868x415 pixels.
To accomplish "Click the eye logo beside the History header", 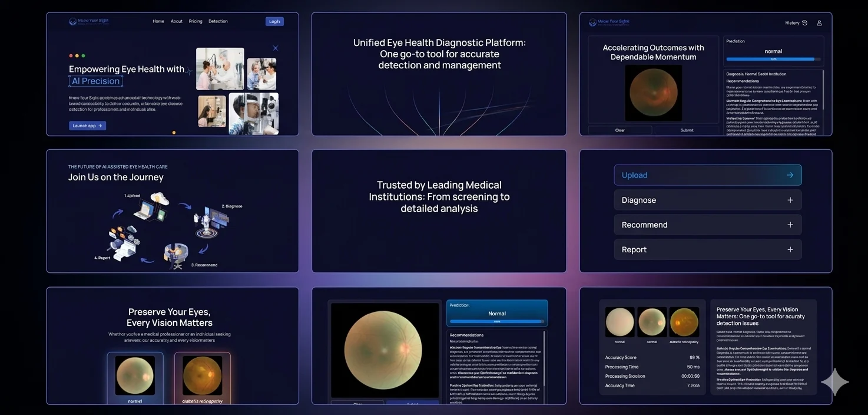I will [x=593, y=22].
